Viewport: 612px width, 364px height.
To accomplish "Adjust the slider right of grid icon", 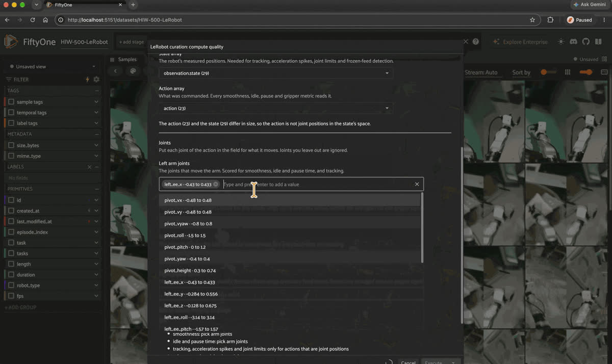I will tap(585, 72).
